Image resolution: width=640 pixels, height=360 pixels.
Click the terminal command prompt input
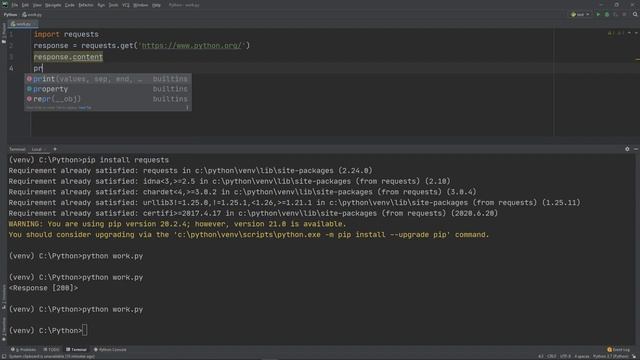pos(84,330)
